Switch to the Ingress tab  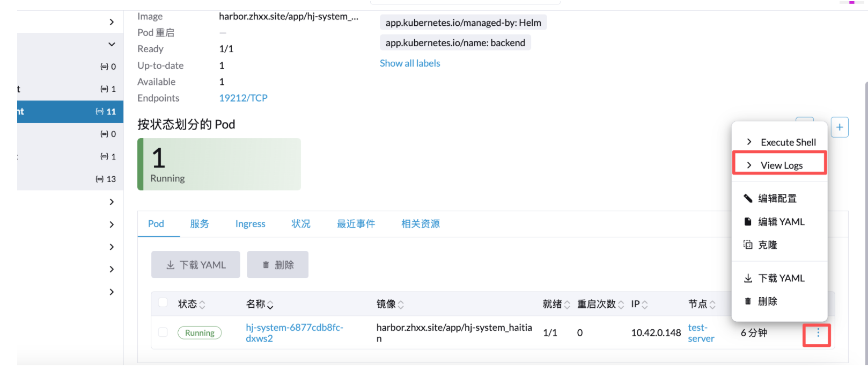250,224
